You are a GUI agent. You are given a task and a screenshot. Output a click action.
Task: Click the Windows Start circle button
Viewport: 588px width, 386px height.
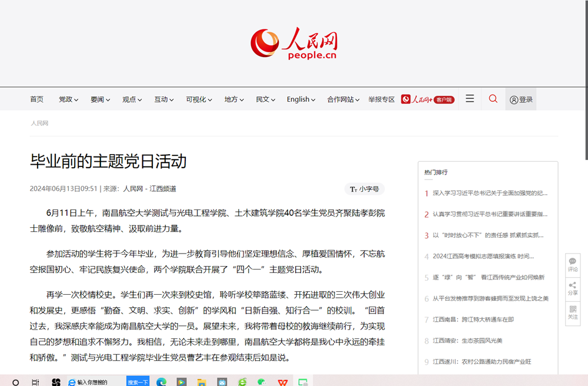coord(15,382)
